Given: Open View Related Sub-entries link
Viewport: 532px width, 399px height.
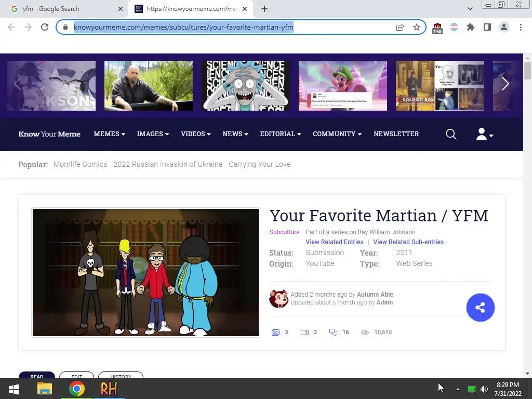Looking at the screenshot, I should point(408,242).
